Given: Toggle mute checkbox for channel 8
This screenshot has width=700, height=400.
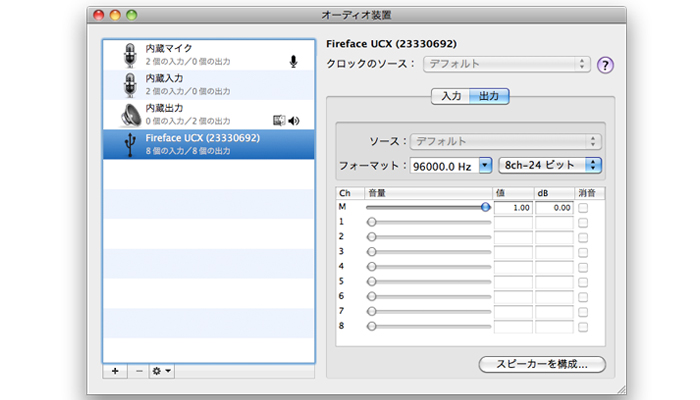Looking at the screenshot, I should click(583, 327).
